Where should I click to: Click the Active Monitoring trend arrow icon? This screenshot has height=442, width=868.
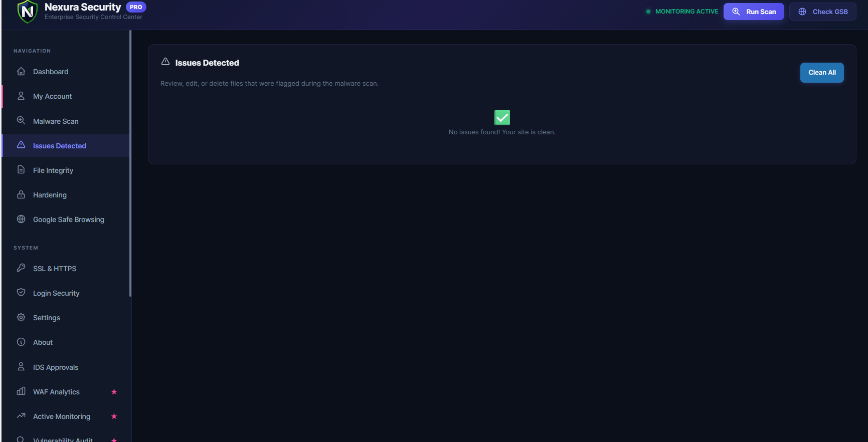click(21, 416)
